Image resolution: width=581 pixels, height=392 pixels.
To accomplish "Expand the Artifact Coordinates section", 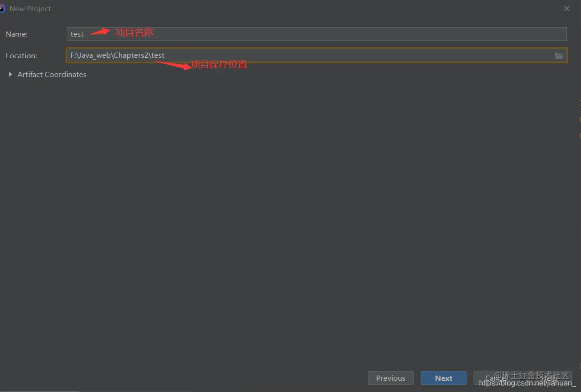I will point(10,74).
